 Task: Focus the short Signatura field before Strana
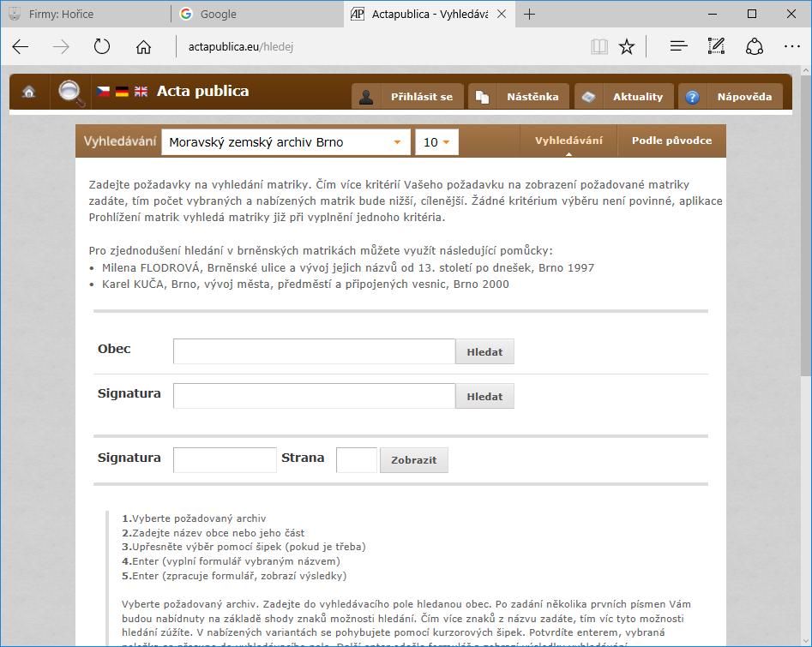pos(225,459)
